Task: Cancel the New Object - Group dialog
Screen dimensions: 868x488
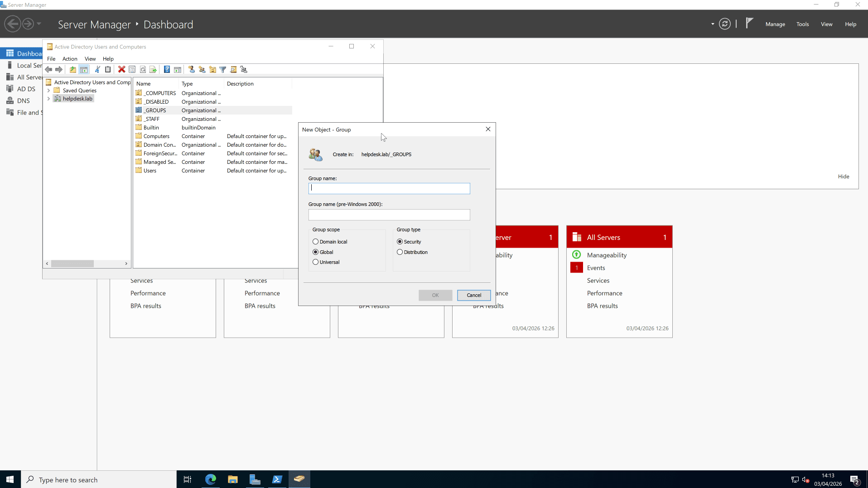Action: click(x=473, y=295)
